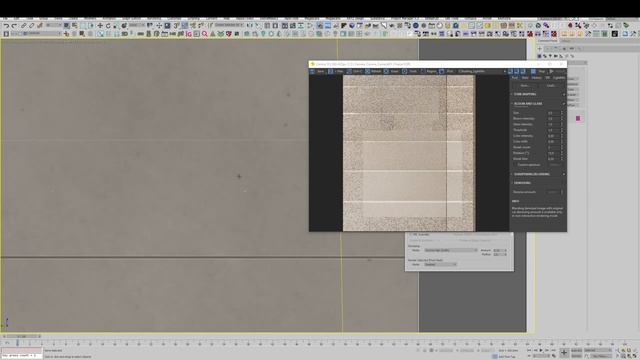Screen dimensions: 640x360
Task: Click Go to Start in the playback controls
Action: tap(529, 350)
